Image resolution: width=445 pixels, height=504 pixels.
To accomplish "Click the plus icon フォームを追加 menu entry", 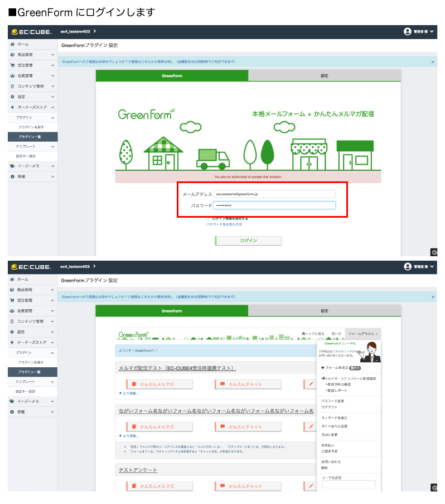I will coord(341,368).
